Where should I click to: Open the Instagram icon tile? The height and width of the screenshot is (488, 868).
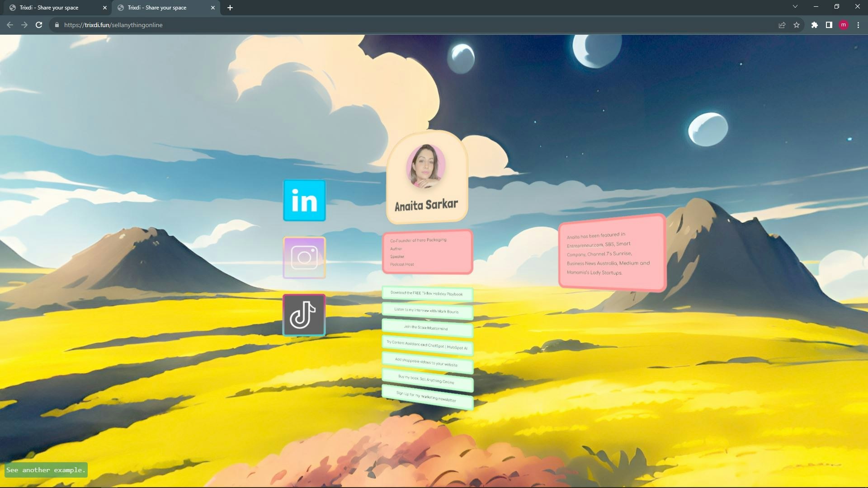[x=304, y=258]
